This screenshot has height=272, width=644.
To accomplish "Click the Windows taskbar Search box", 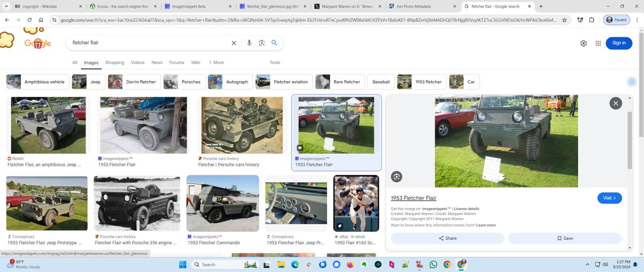I will tap(225, 264).
